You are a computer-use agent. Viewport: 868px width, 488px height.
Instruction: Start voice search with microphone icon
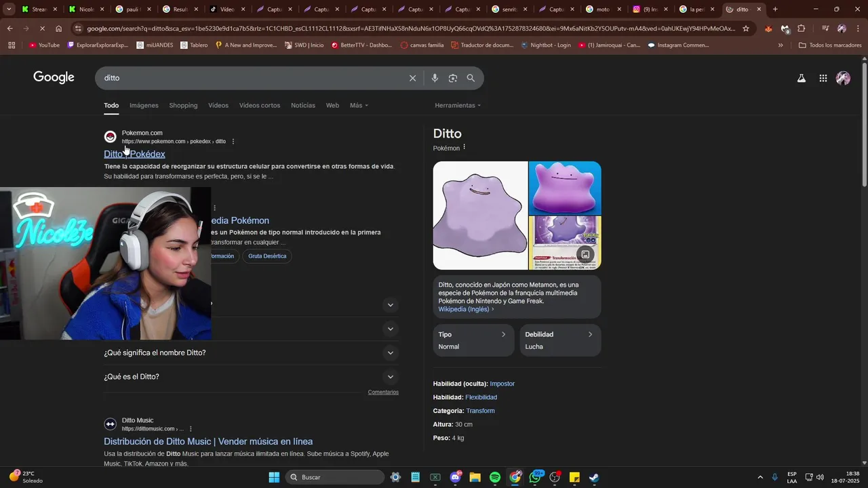435,78
